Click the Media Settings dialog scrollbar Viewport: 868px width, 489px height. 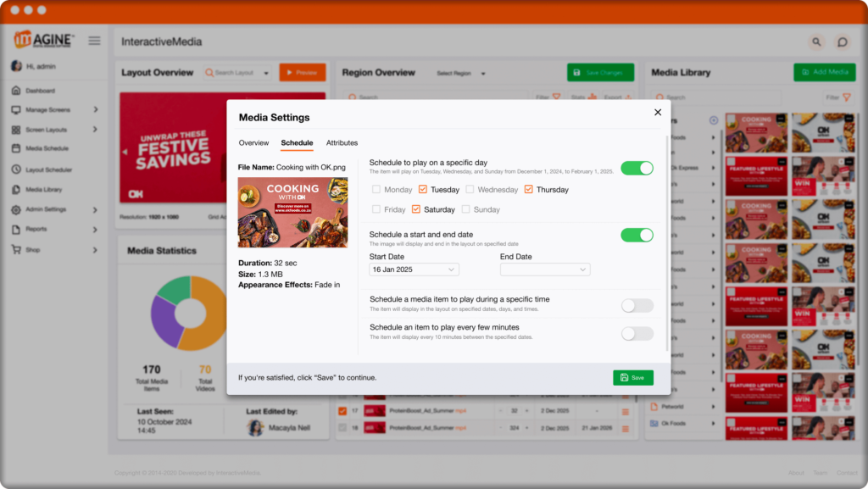pos(667,243)
